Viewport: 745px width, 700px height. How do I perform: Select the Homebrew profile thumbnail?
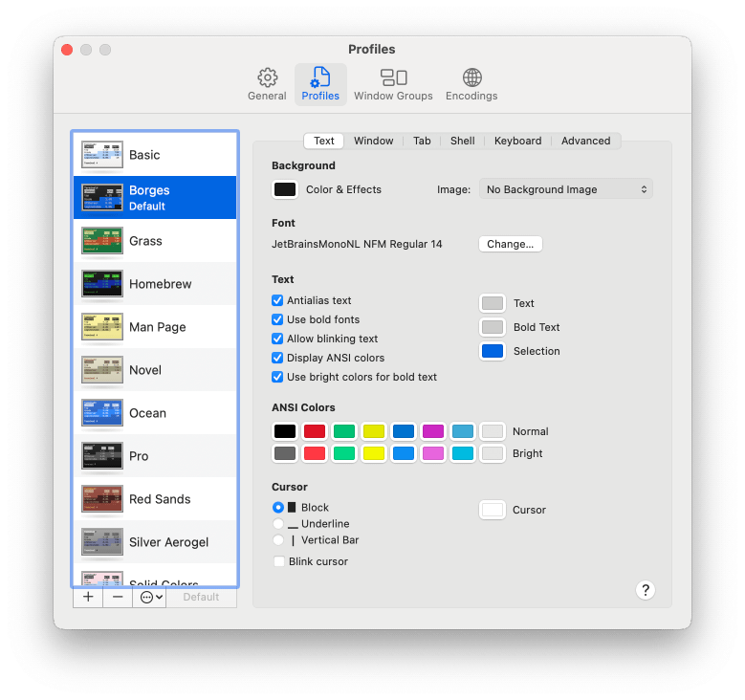pyautogui.click(x=102, y=284)
